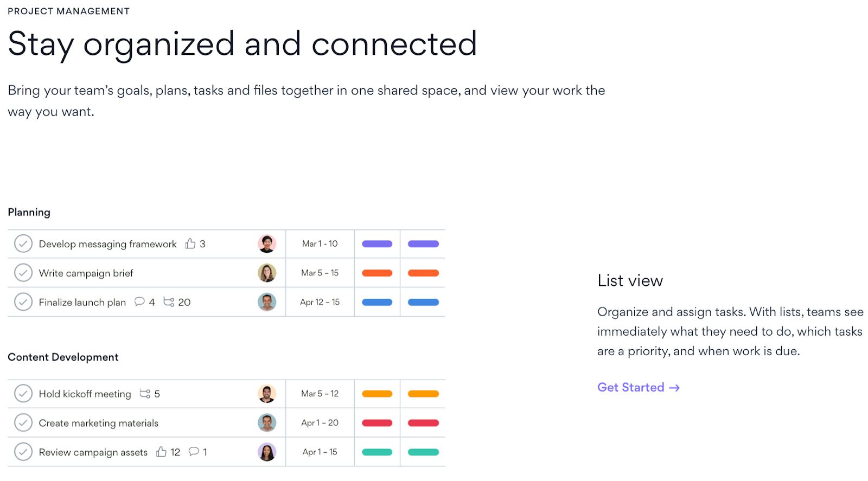Check off Write campaign brief task

pos(23,273)
